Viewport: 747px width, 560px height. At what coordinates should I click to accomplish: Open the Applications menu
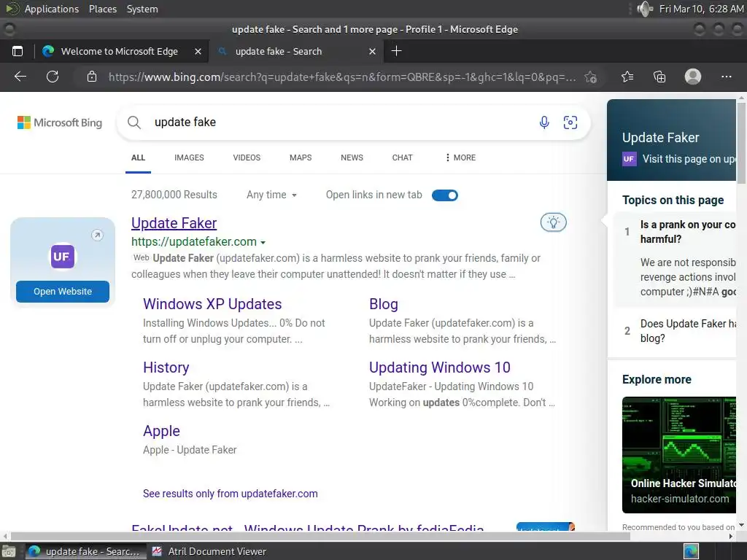[x=52, y=9]
